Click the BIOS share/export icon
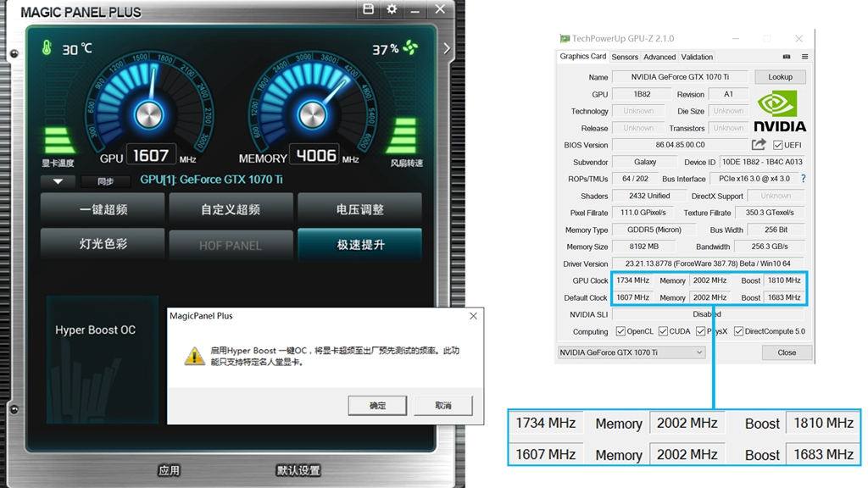This screenshot has height=488, width=868. [x=759, y=144]
